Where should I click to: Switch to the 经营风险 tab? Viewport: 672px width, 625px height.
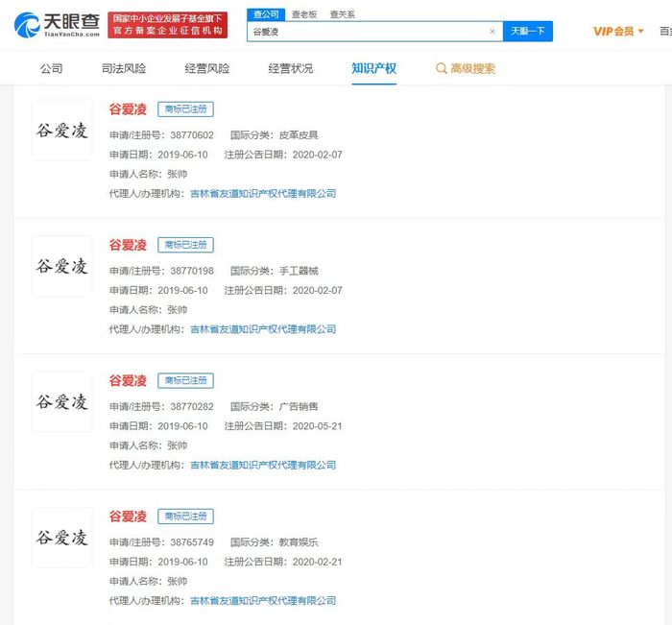tap(207, 68)
